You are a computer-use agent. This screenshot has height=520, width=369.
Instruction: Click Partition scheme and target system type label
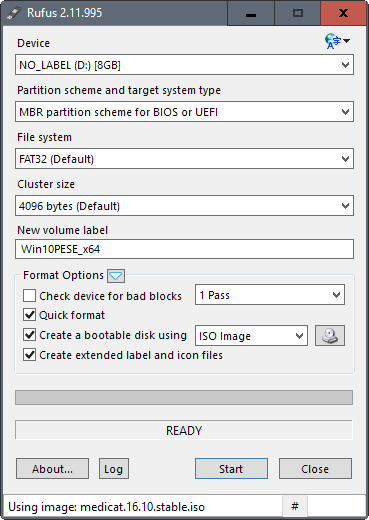click(x=119, y=90)
